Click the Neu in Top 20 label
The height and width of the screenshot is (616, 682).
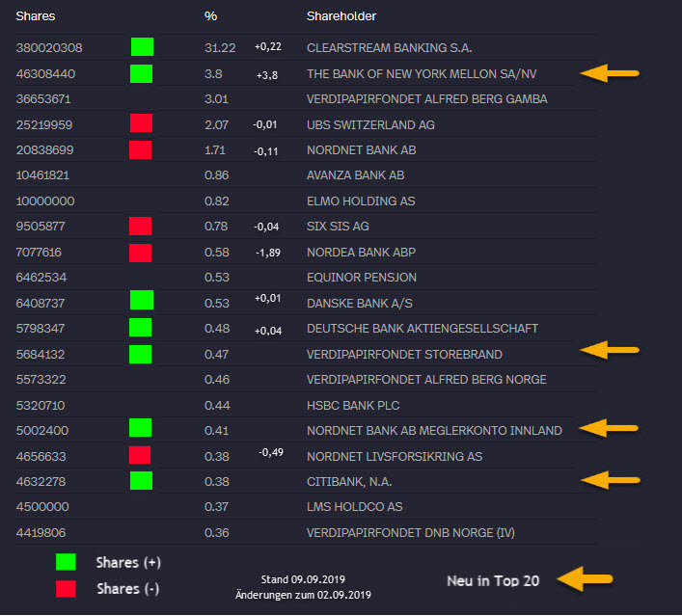click(493, 580)
